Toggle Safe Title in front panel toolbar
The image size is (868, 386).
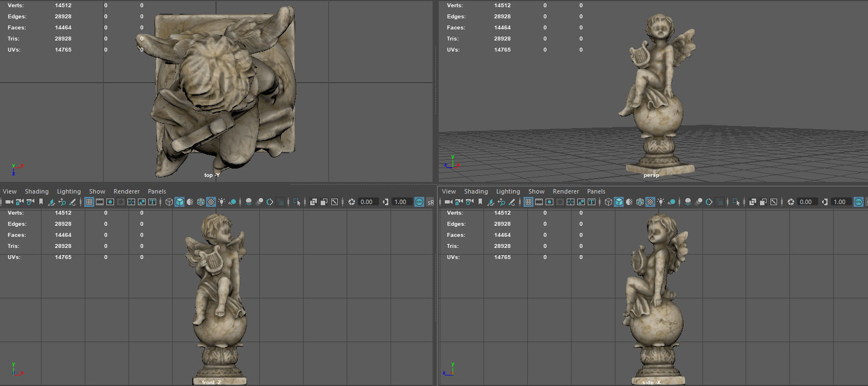coord(152,202)
